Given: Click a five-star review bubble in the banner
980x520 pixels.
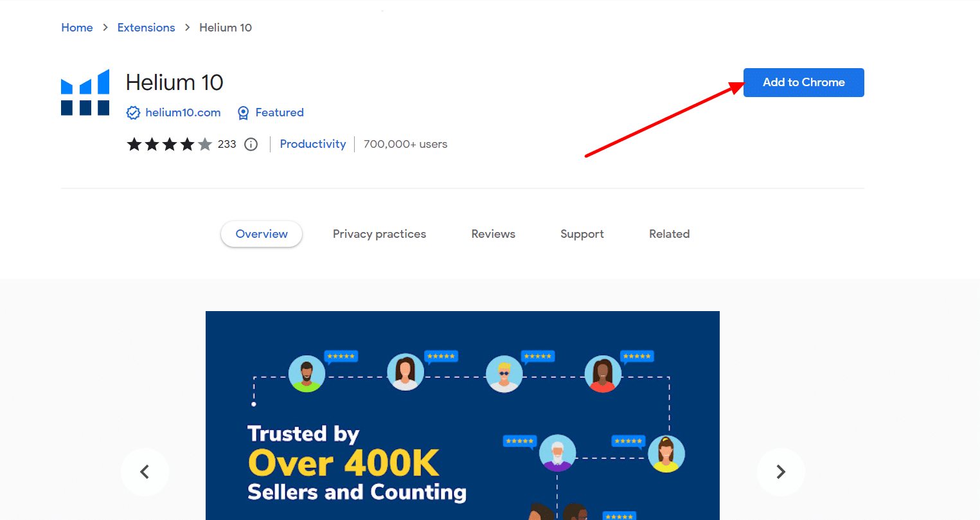Looking at the screenshot, I should click(x=341, y=356).
